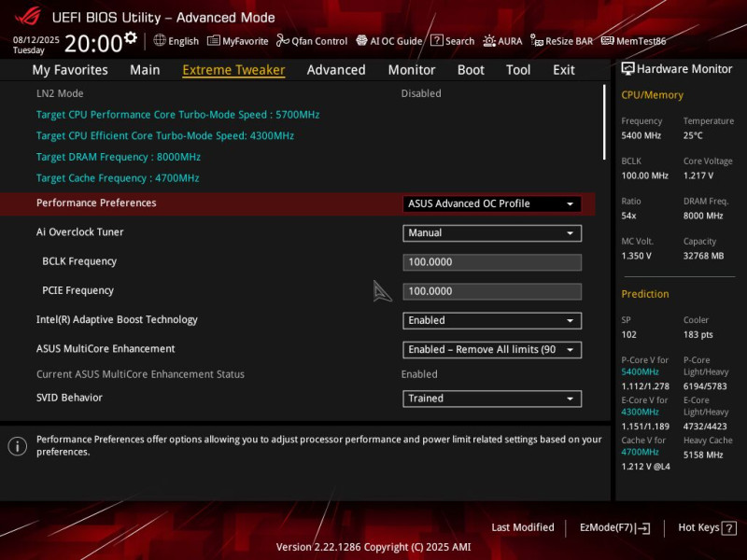Open the Advanced tab
Viewport: 747px width, 560px height.
(x=336, y=70)
